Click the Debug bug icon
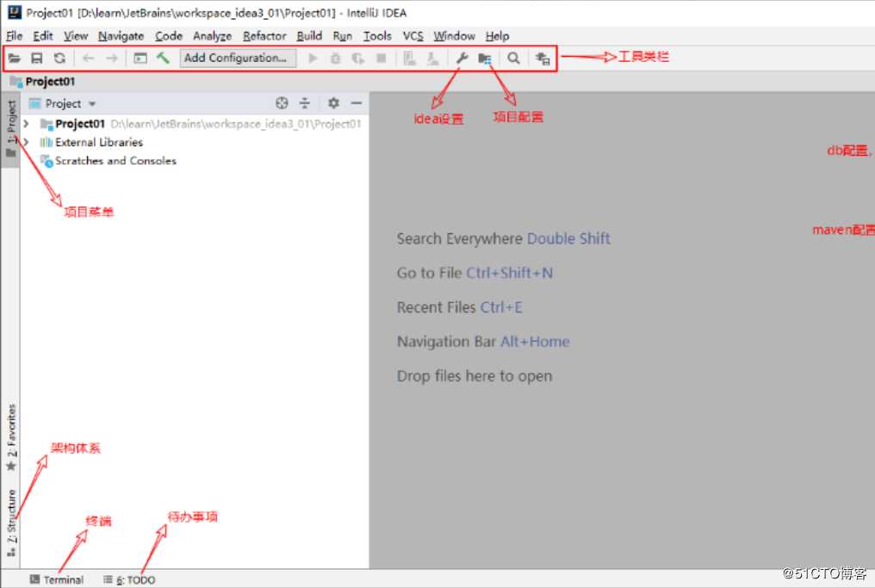This screenshot has height=588, width=875. pyautogui.click(x=335, y=58)
